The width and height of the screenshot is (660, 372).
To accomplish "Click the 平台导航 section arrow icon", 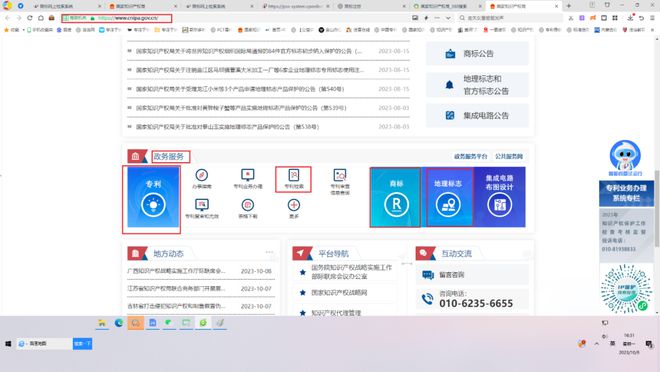I will pos(300,253).
